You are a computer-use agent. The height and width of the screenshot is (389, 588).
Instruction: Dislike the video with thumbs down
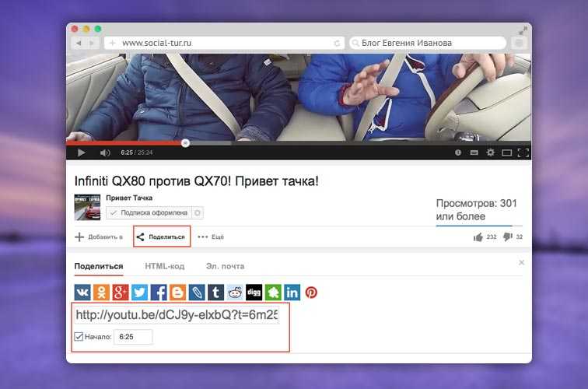pyautogui.click(x=507, y=237)
